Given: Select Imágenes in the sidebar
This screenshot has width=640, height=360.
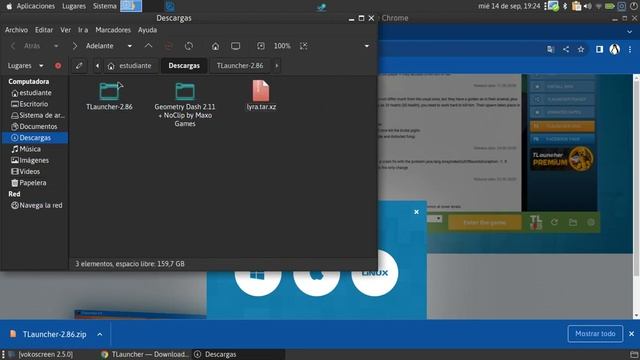Looking at the screenshot, I should tap(35, 160).
